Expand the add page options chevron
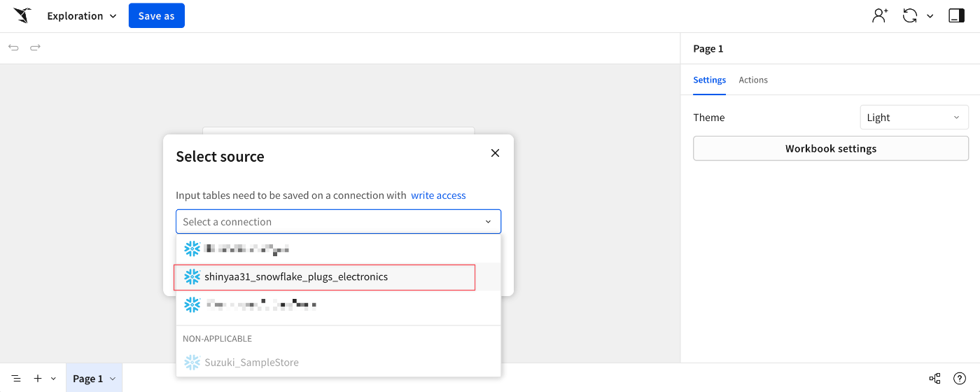 point(53,379)
